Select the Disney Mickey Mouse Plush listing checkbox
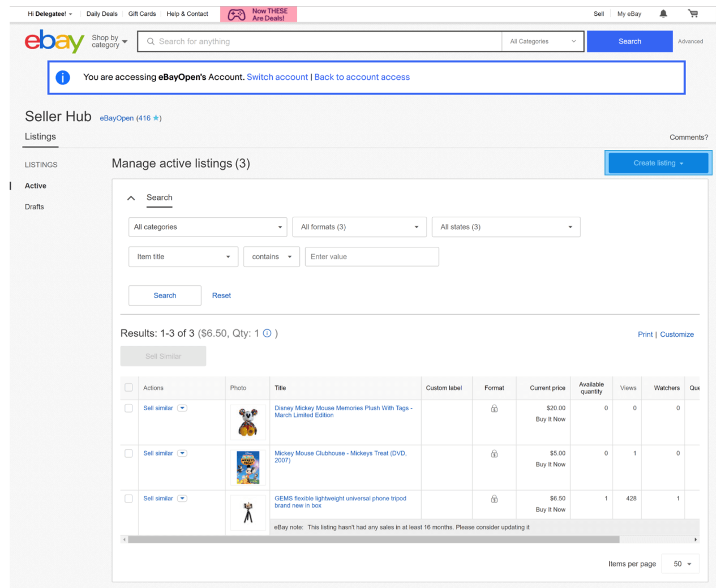725x588 pixels. 128,408
